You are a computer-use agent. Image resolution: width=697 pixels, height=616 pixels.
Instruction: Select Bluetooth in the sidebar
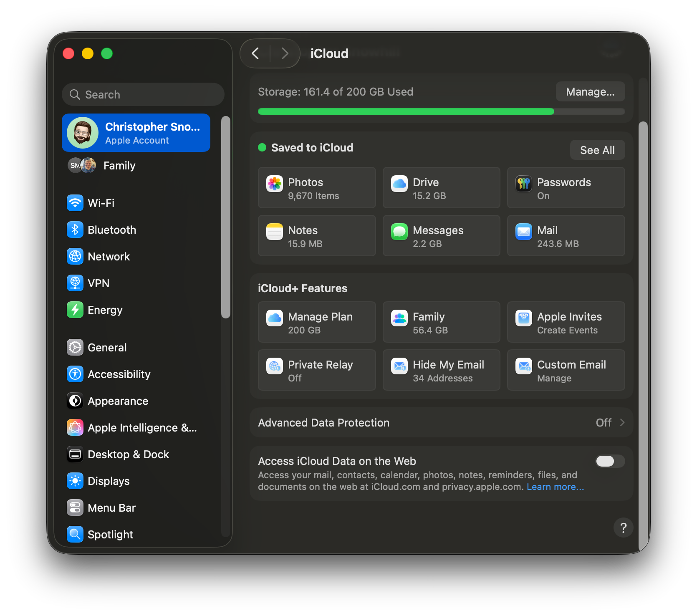click(111, 230)
